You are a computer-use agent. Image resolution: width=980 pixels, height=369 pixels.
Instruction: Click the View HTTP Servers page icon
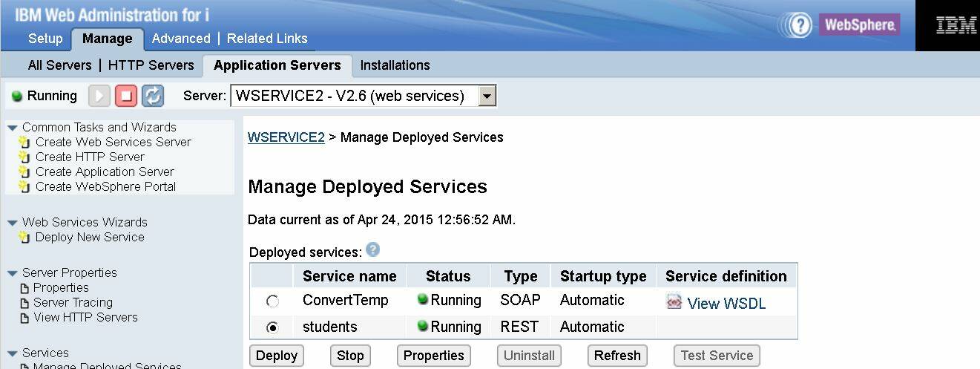pyautogui.click(x=25, y=318)
